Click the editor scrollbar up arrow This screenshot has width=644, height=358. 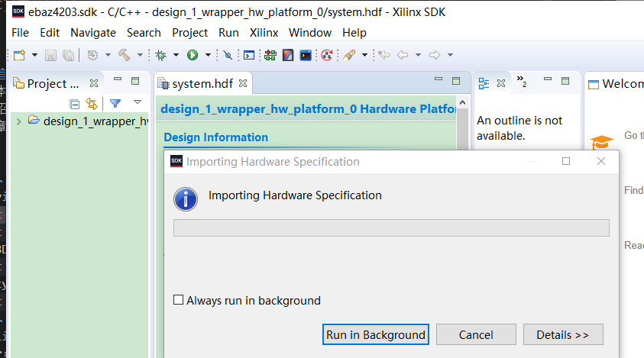(462, 102)
